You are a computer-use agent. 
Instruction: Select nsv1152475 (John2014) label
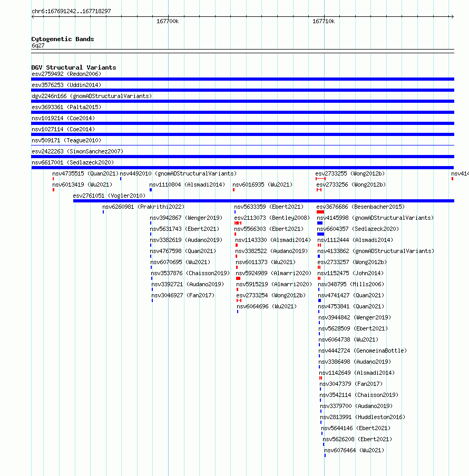[x=350, y=274]
